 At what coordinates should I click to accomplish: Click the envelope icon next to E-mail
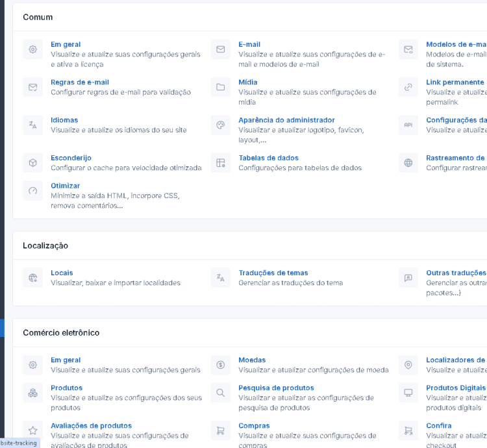click(220, 49)
